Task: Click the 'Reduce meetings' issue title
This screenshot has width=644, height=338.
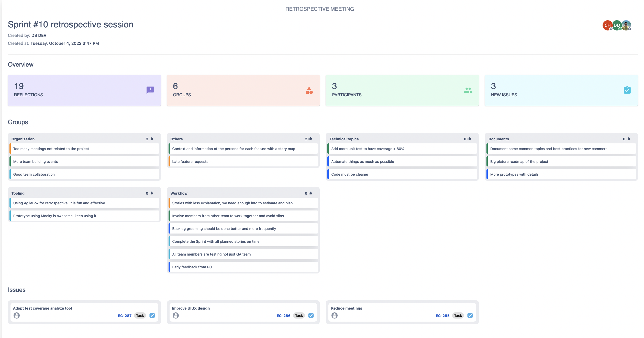Action: tap(347, 308)
